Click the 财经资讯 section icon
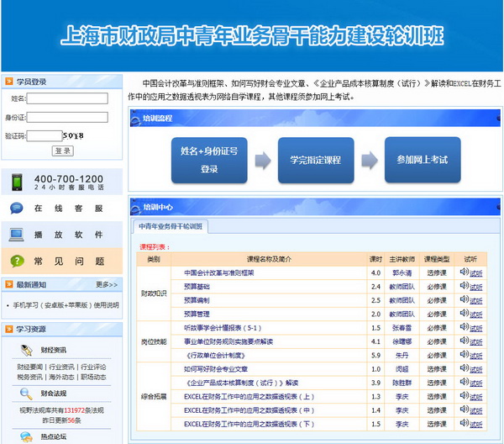 coord(24,349)
